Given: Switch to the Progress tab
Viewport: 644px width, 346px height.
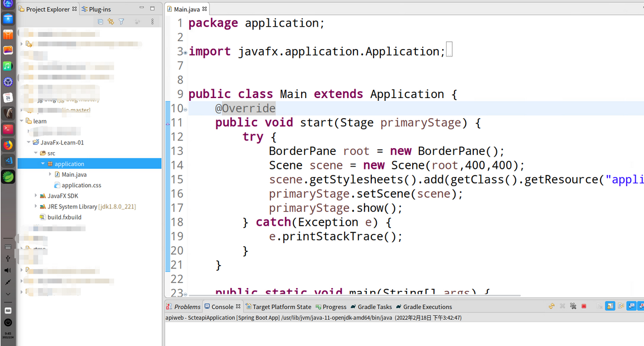Looking at the screenshot, I should click(x=331, y=306).
